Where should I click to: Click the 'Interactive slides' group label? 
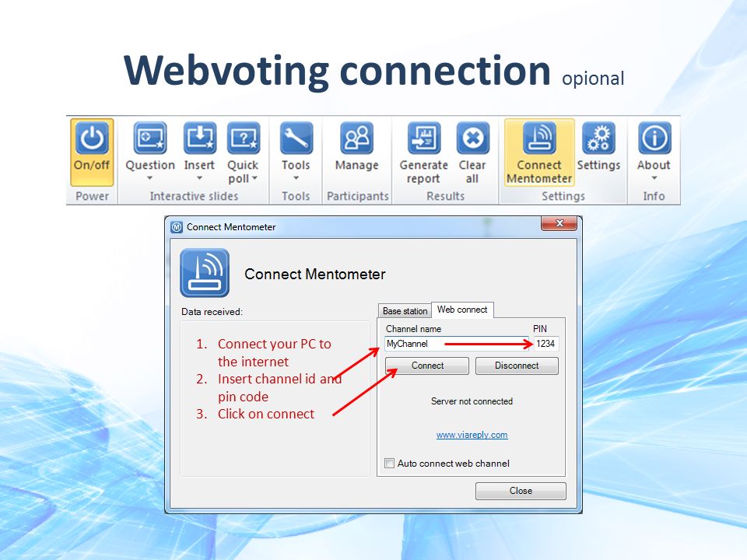[194, 196]
